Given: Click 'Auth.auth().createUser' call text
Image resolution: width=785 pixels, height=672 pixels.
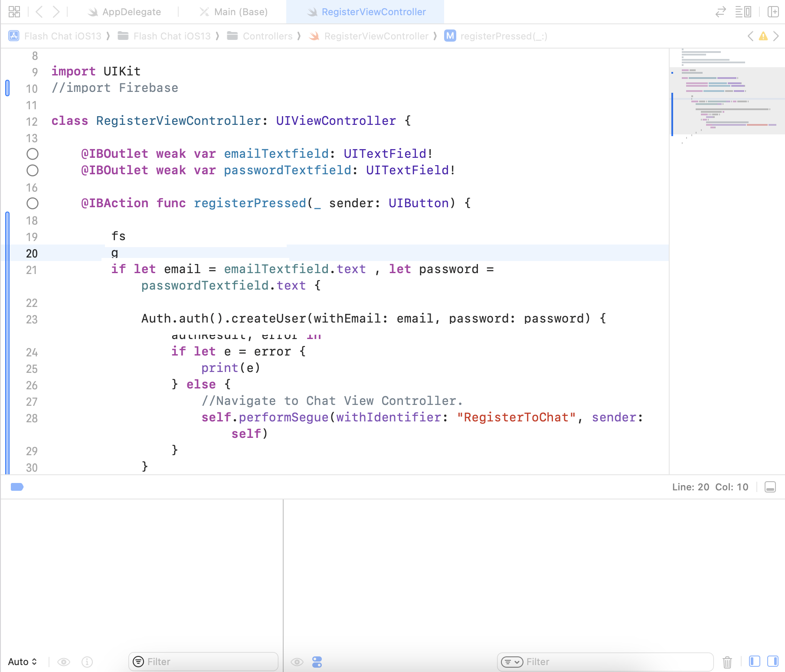Looking at the screenshot, I should [x=223, y=318].
